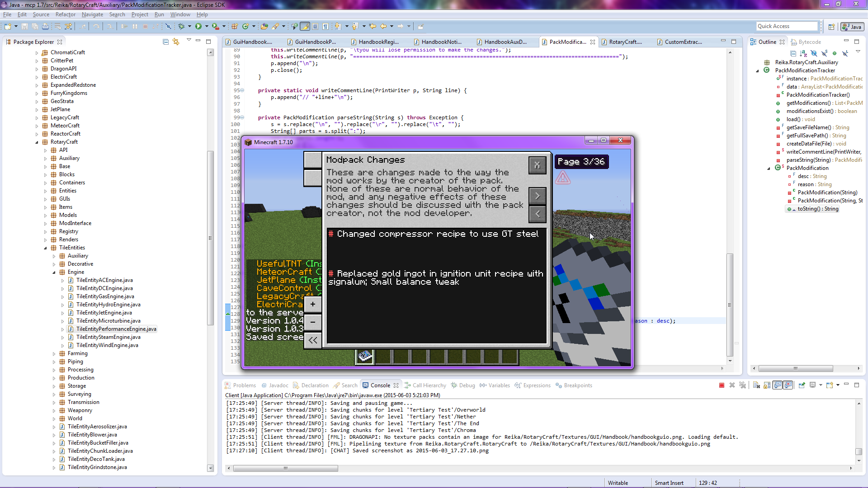The height and width of the screenshot is (488, 868).
Task: Open TileEntityPerformanceEngine.java
Action: point(116,329)
